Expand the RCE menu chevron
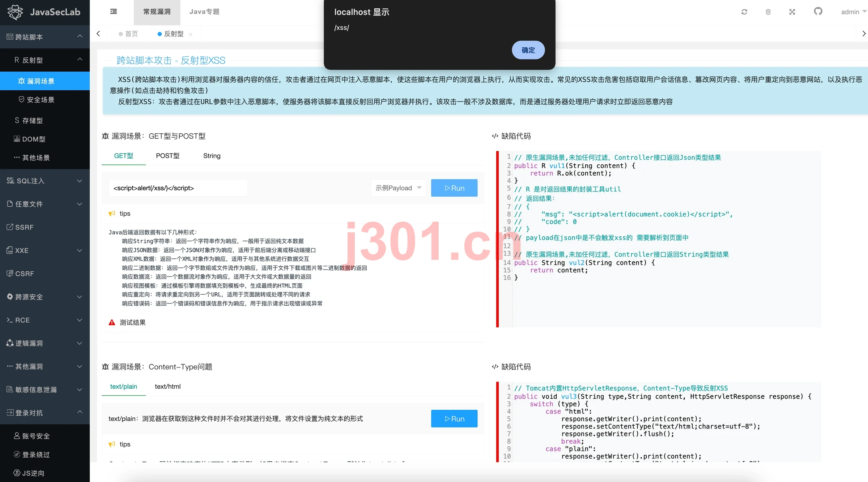Image resolution: width=868 pixels, height=482 pixels. (80, 320)
